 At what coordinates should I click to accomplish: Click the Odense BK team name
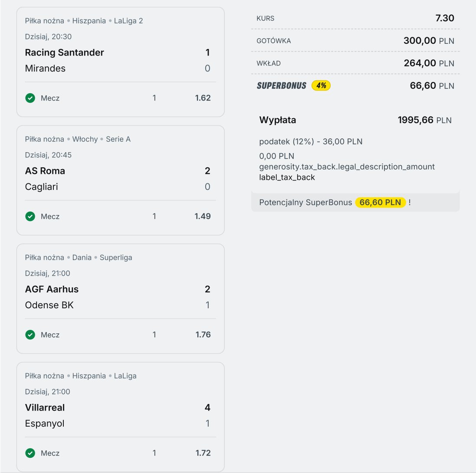pyautogui.click(x=49, y=305)
